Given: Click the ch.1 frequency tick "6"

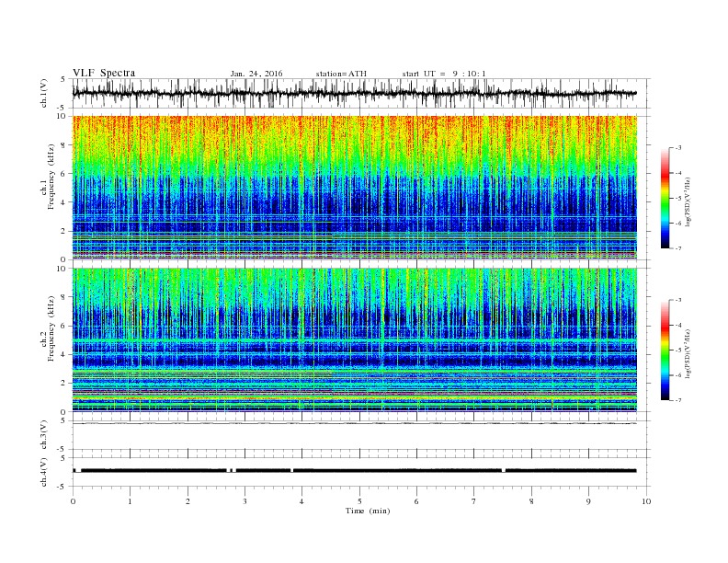Looking at the screenshot, I should point(64,174).
